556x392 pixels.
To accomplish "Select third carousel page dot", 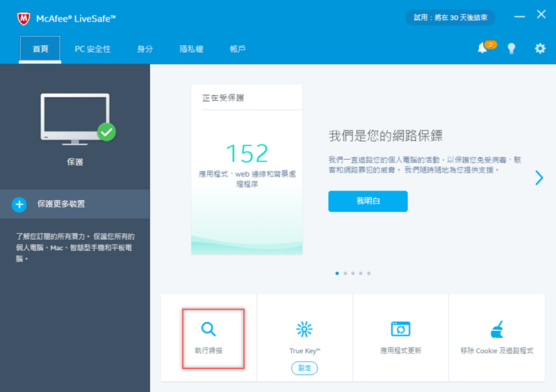I will (x=353, y=273).
